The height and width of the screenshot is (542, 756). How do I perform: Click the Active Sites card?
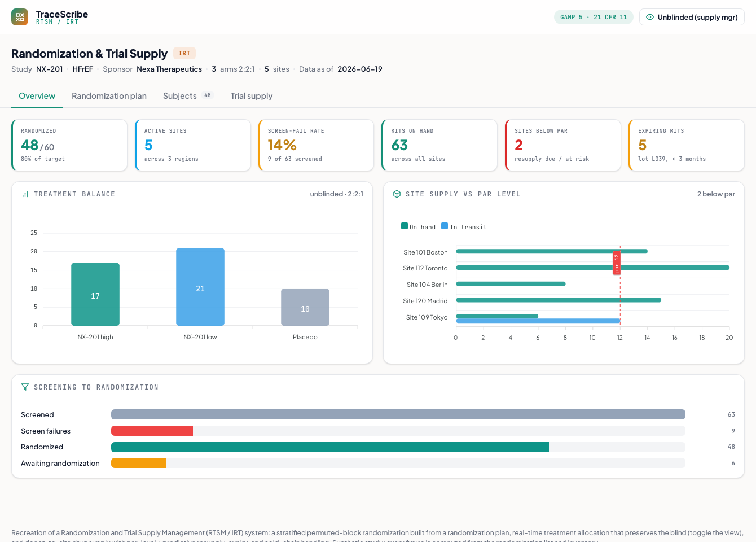193,145
